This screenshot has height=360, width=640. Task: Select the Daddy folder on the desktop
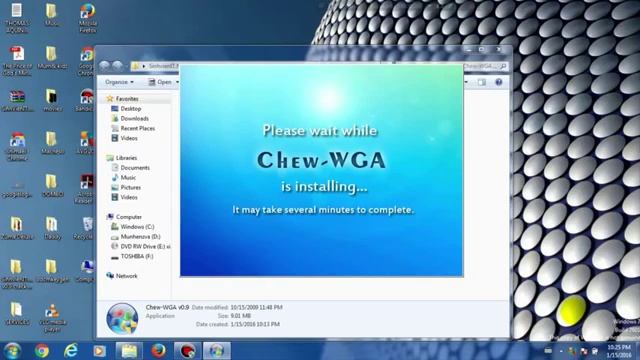click(52, 228)
